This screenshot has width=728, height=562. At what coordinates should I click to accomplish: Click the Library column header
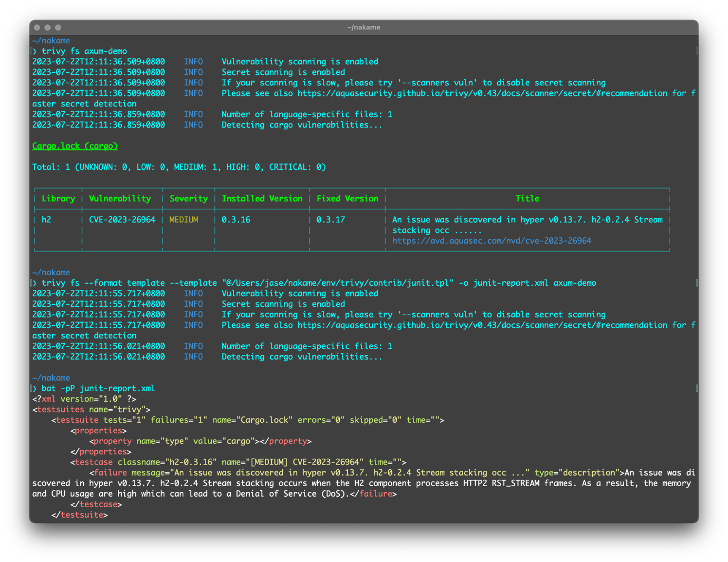point(58,199)
